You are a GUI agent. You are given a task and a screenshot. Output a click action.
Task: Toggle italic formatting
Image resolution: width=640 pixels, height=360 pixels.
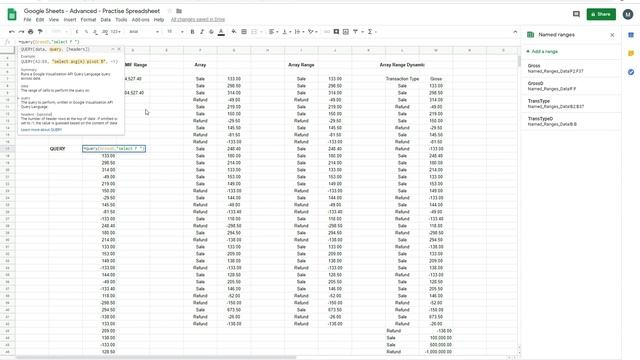[202, 31]
